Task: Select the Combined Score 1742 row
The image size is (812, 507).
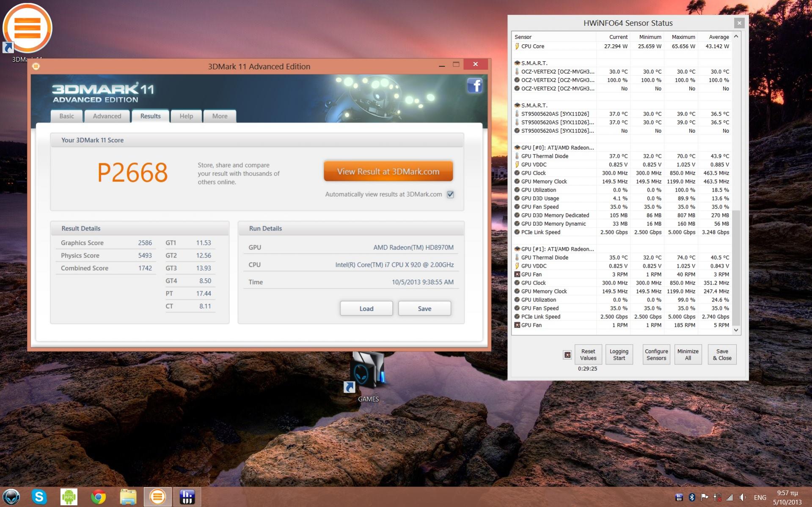Action: pyautogui.click(x=106, y=268)
